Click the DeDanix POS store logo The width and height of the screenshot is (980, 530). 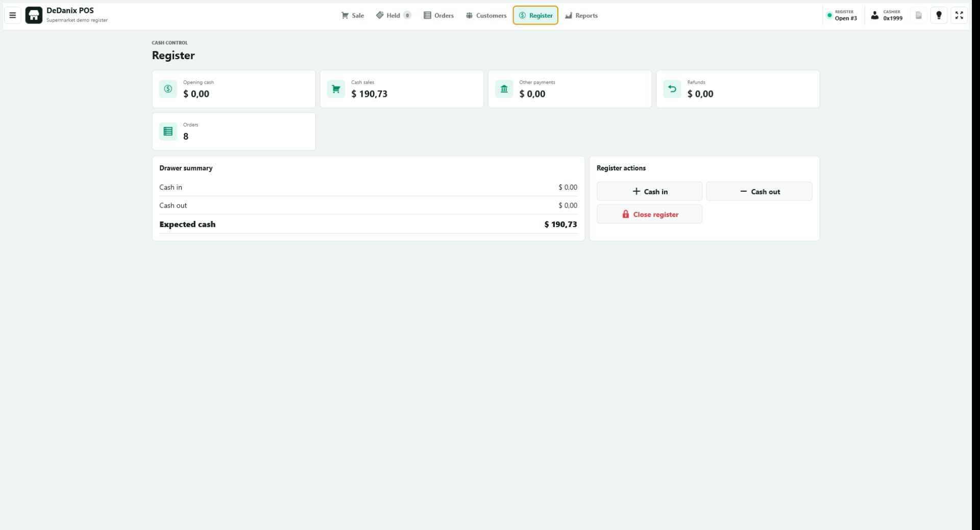click(x=34, y=15)
